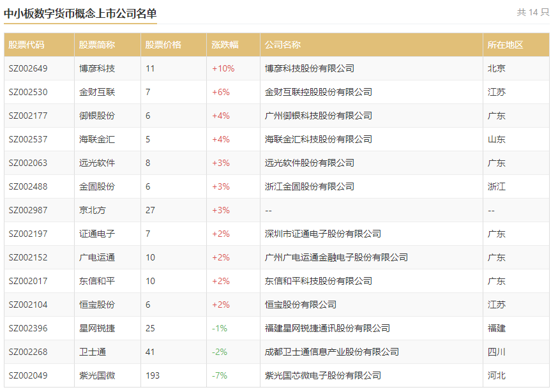The width and height of the screenshot is (551, 392).
Task: Click company 恒宝股份有限公司
Action: click(301, 305)
